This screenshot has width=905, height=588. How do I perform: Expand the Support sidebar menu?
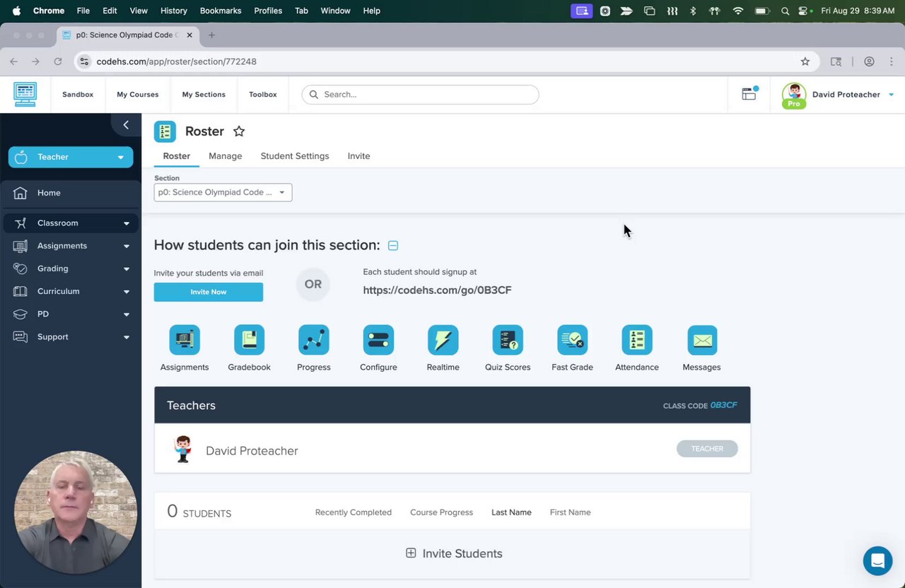click(71, 337)
